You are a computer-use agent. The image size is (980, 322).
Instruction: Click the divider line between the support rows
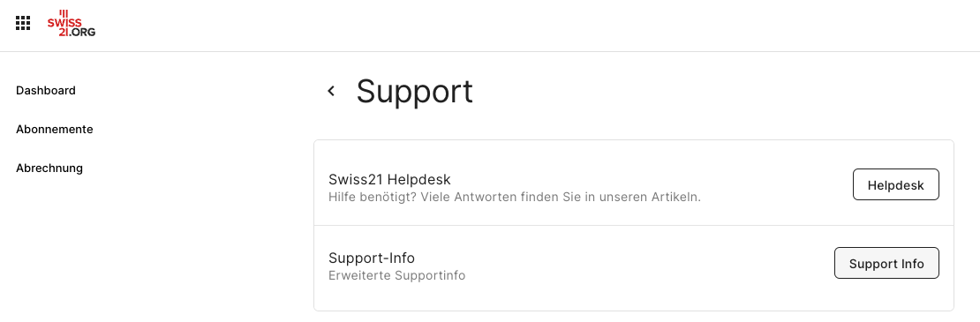pos(634,225)
